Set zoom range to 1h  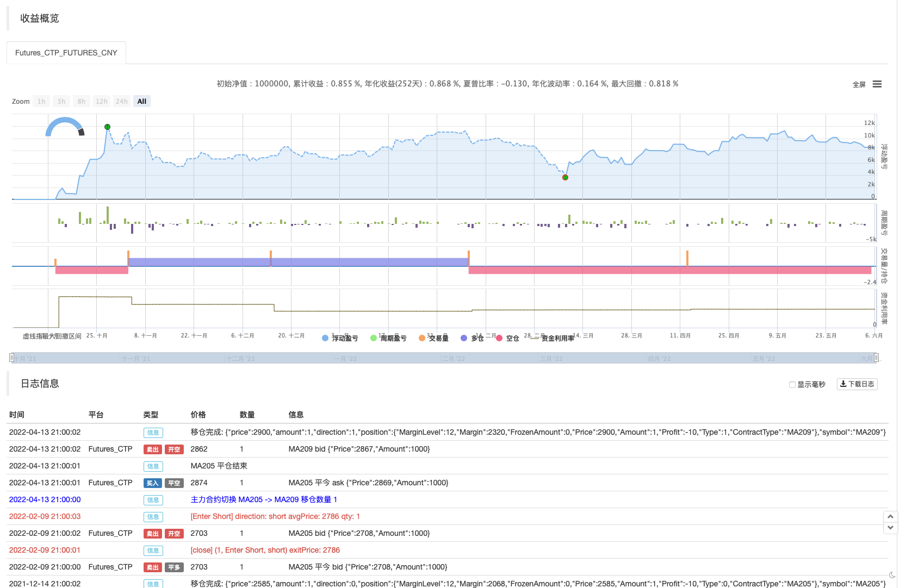click(41, 102)
